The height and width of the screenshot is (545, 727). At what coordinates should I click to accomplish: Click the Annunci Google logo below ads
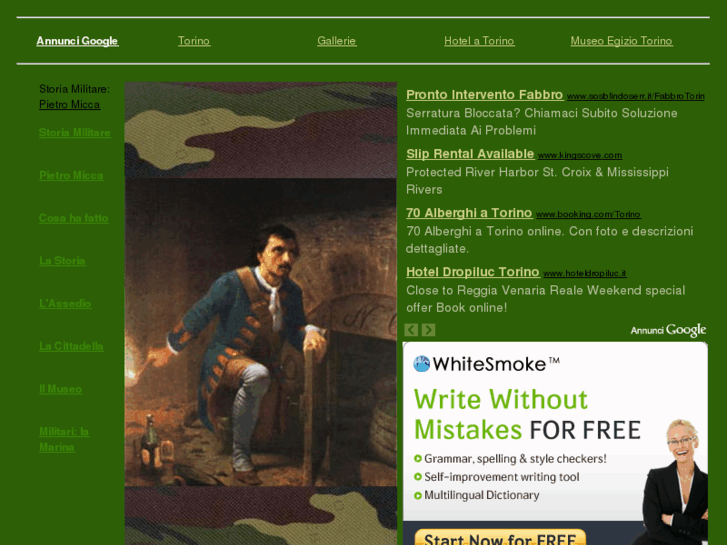point(668,330)
